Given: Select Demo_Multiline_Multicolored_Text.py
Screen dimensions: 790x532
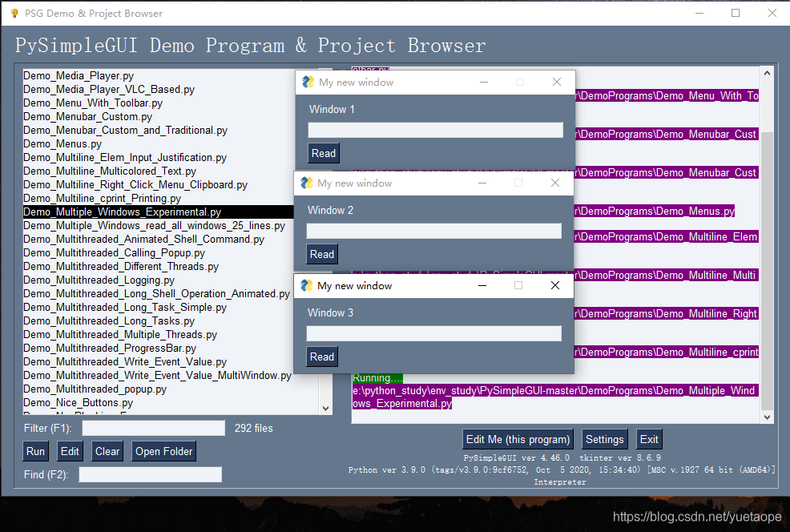Looking at the screenshot, I should point(110,171).
